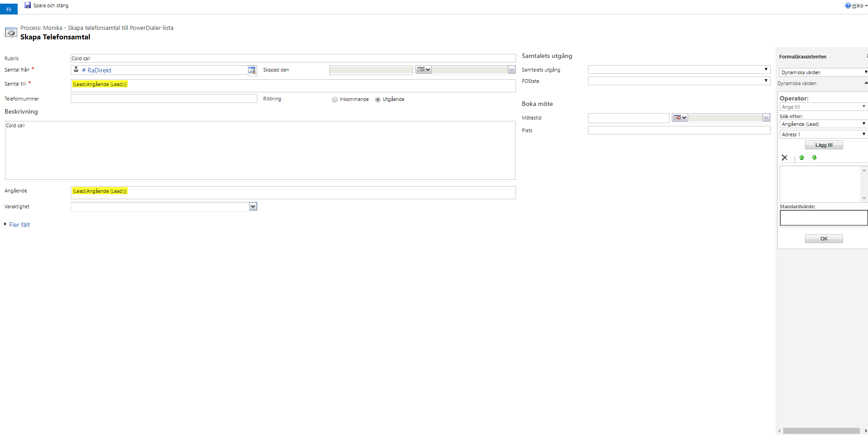Image resolution: width=868 pixels, height=446 pixels.
Task: Click the green down arrow in Formulärassistenten
Action: click(x=815, y=158)
